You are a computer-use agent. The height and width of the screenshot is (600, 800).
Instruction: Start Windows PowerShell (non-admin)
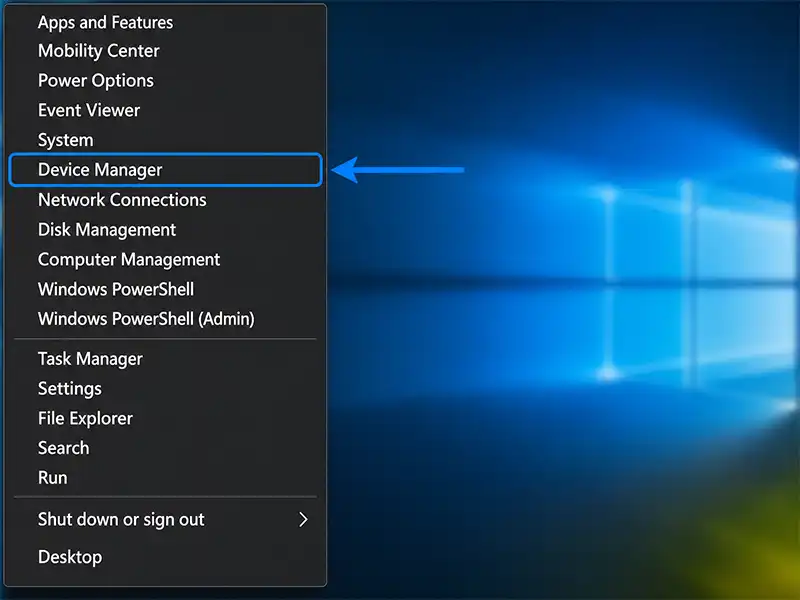click(165, 289)
